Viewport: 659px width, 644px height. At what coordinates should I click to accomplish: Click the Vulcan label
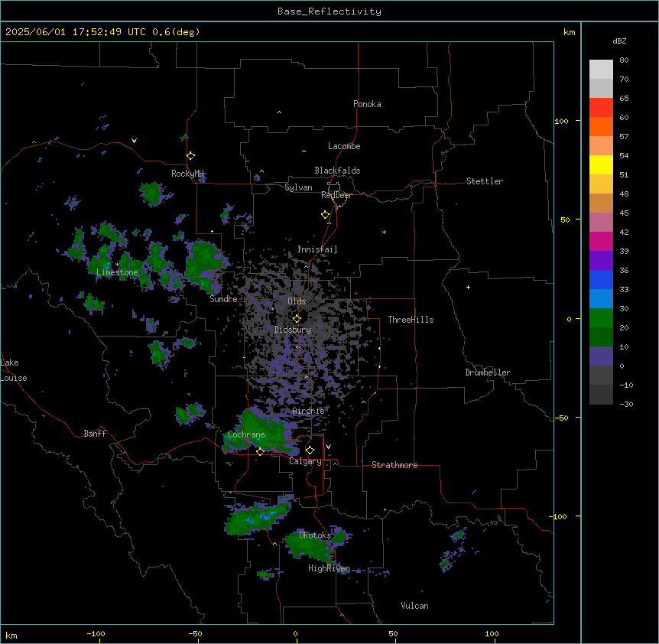[x=414, y=606]
